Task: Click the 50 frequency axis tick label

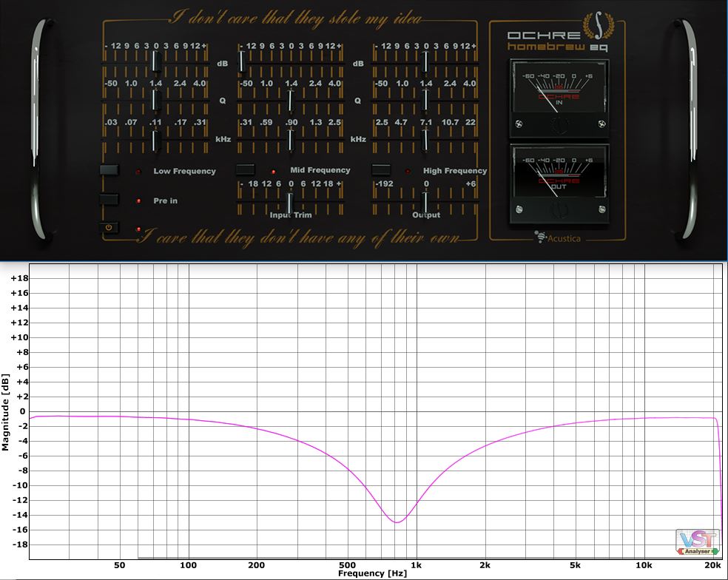Action: pos(119,565)
